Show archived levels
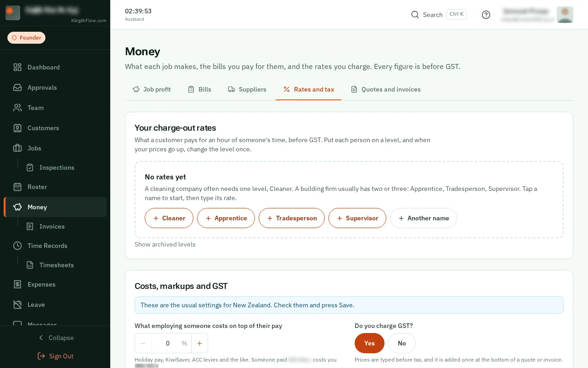The height and width of the screenshot is (368, 588). pos(165,244)
